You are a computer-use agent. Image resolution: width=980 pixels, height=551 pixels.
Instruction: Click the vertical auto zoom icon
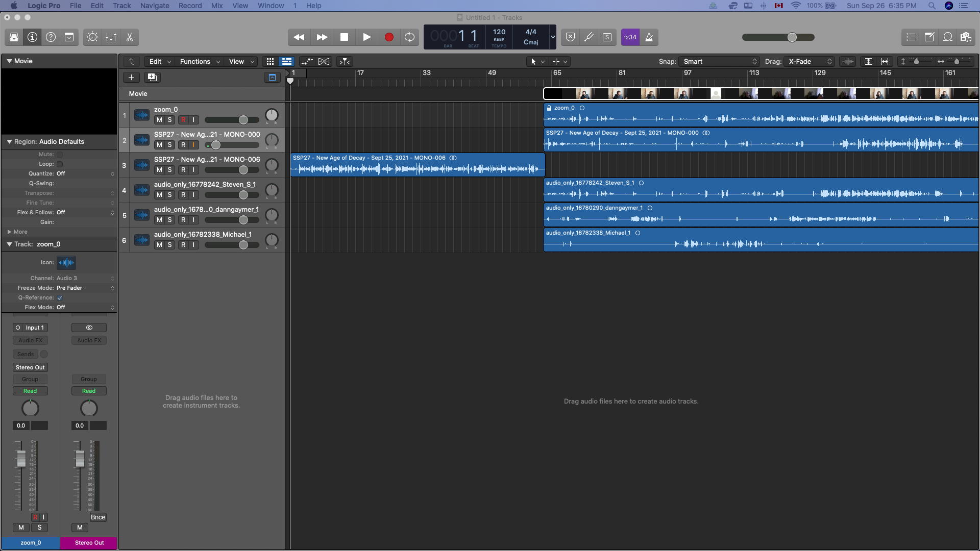pos(868,62)
